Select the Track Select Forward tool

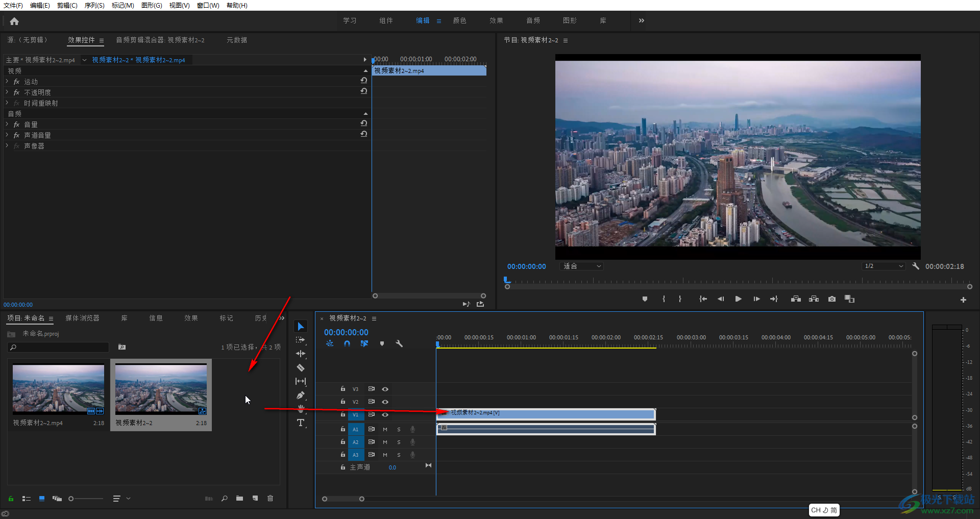(301, 340)
